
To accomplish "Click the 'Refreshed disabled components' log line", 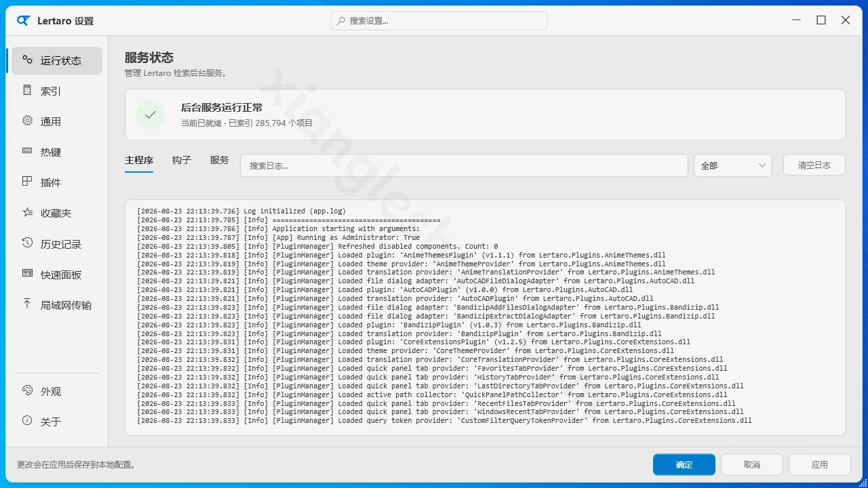I will coord(317,247).
